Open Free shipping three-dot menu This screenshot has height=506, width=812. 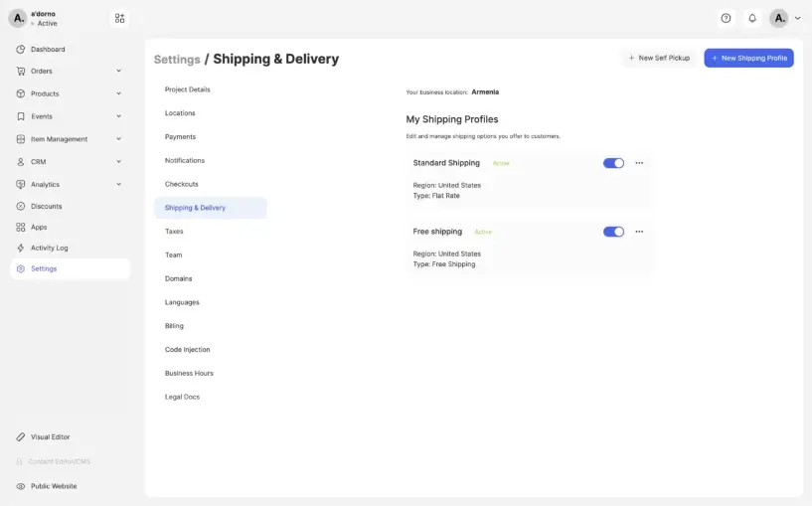[x=639, y=232]
